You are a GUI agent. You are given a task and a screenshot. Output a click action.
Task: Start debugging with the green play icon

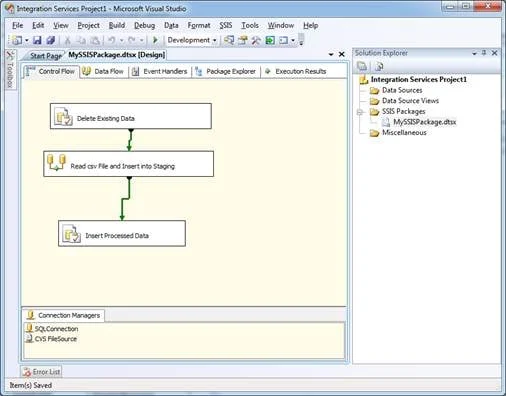pyautogui.click(x=155, y=40)
